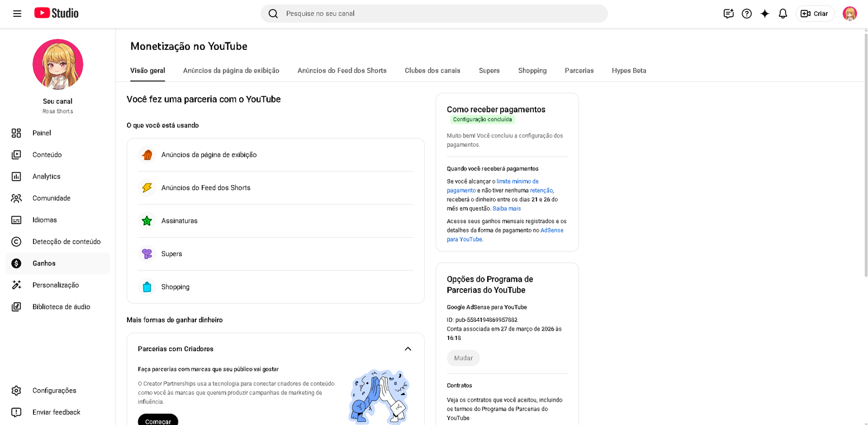Click the Configuração concluída status badge

tap(482, 119)
